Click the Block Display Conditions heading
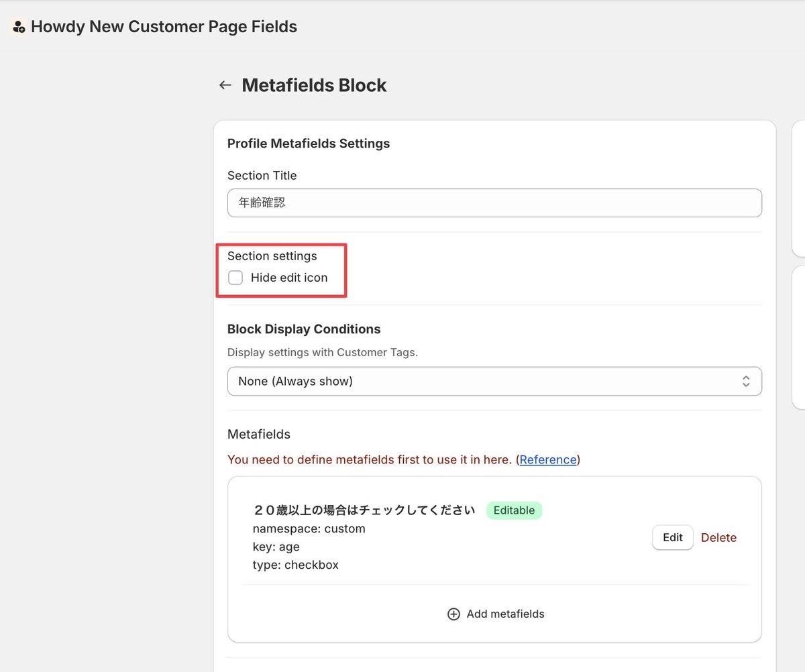The height and width of the screenshot is (672, 805). point(304,329)
